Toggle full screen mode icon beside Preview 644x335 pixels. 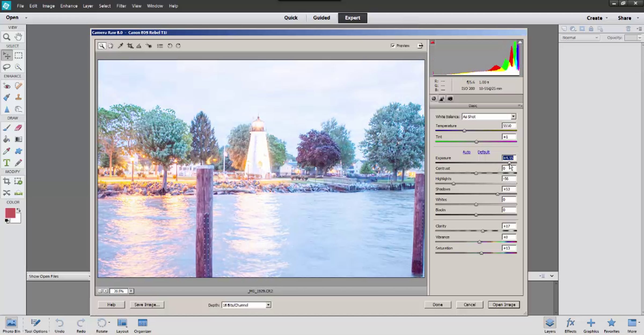420,46
